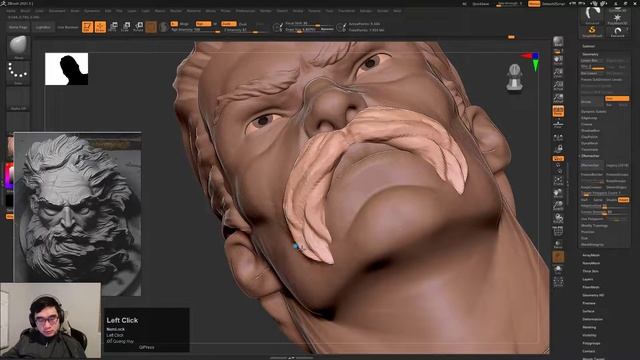This screenshot has width=640, height=360.
Task: Click the right shelf Move view icon
Action: 558,193
